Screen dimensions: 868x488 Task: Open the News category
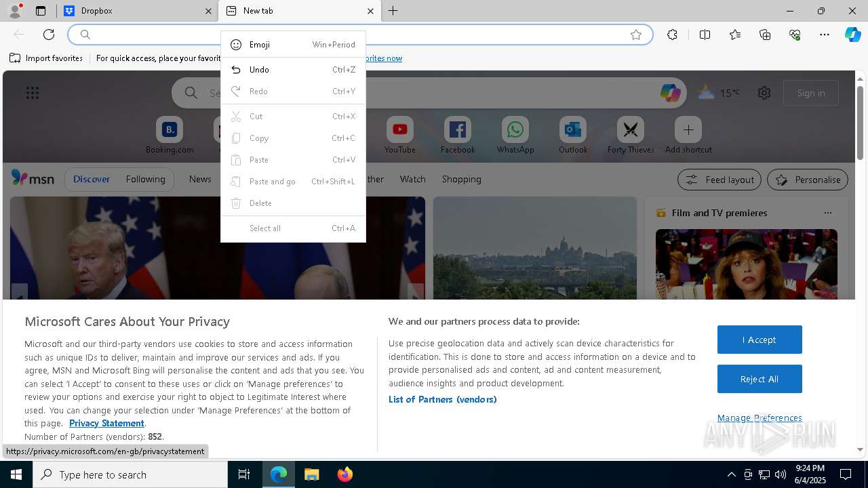coord(200,179)
